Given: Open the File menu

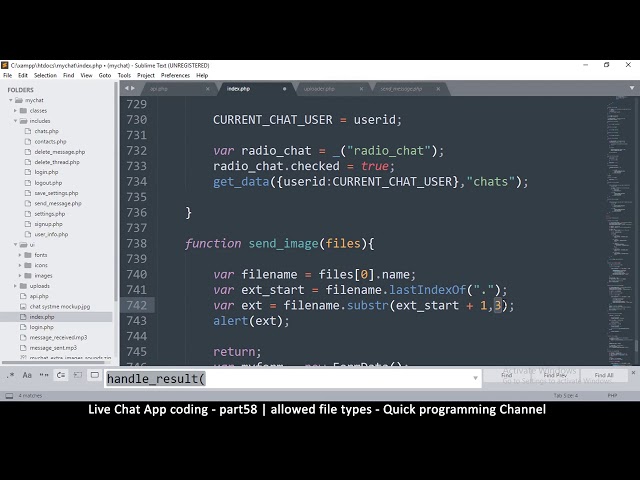Looking at the screenshot, I should click(8, 76).
